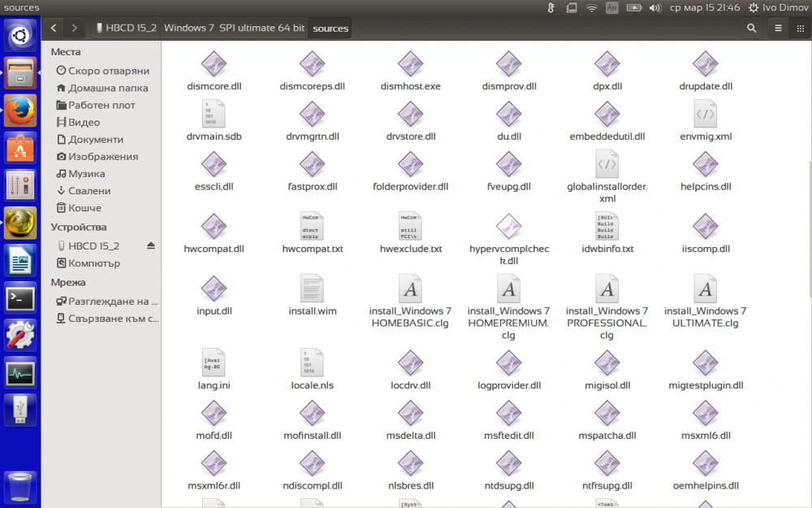Open USB drive launcher icon

20,410
